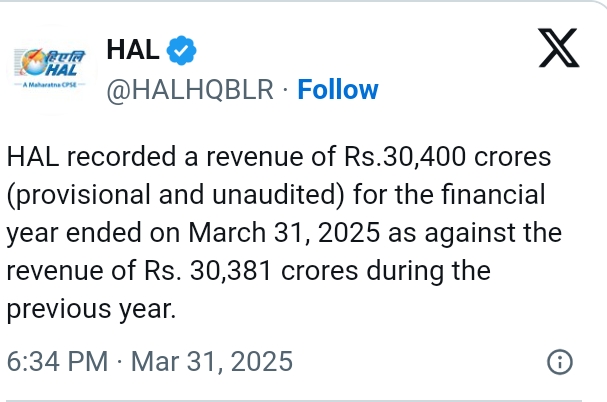The width and height of the screenshot is (607, 402).
Task: Follow the HAL account
Action: [x=338, y=90]
